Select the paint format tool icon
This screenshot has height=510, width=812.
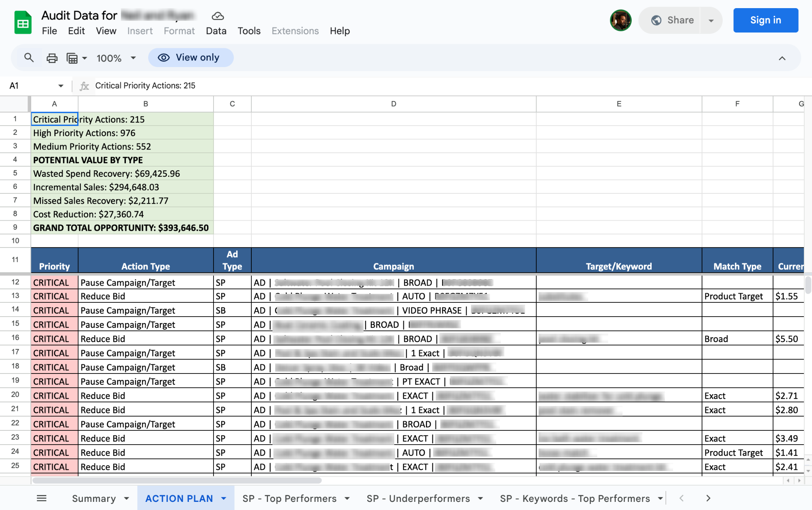(x=72, y=58)
